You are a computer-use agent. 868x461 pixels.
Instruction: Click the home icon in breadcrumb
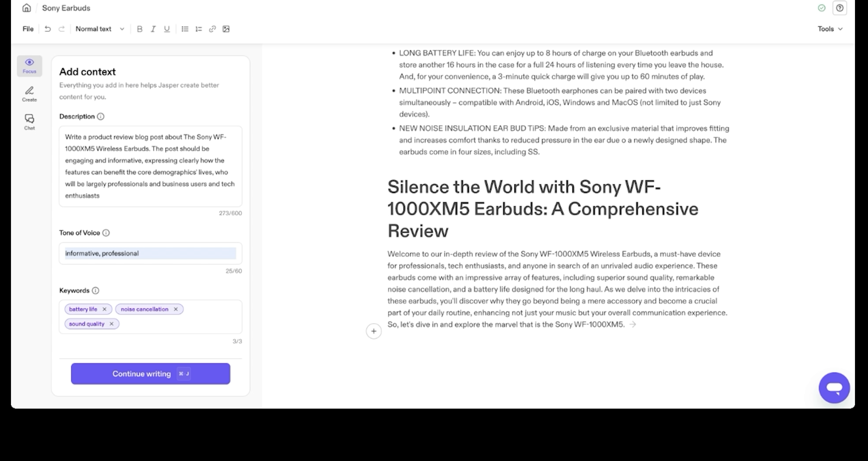(27, 8)
